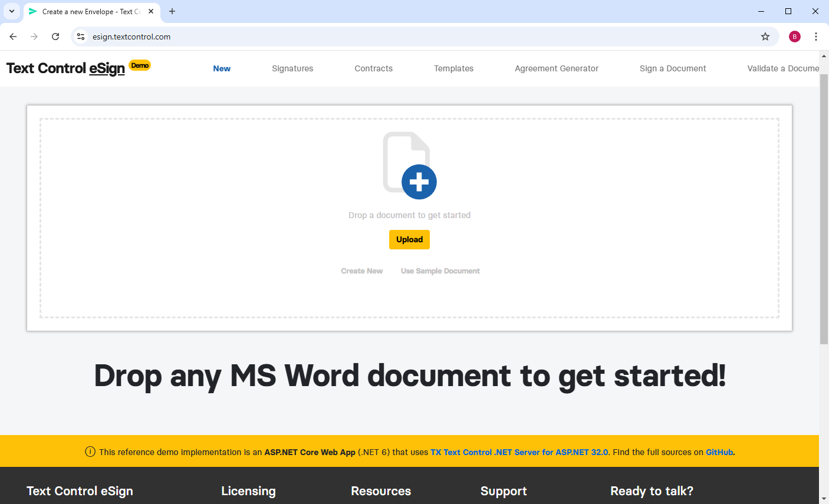Image resolution: width=829 pixels, height=504 pixels.
Task: Click the browser forward arrow
Action: pyautogui.click(x=34, y=37)
